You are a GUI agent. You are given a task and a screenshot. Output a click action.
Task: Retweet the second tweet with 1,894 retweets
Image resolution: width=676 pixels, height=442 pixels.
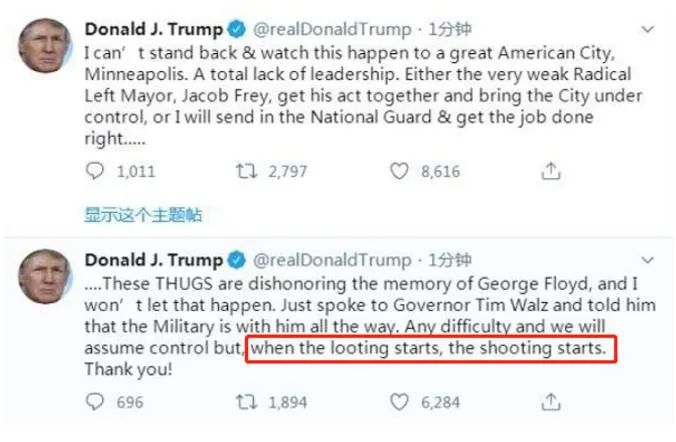(247, 402)
